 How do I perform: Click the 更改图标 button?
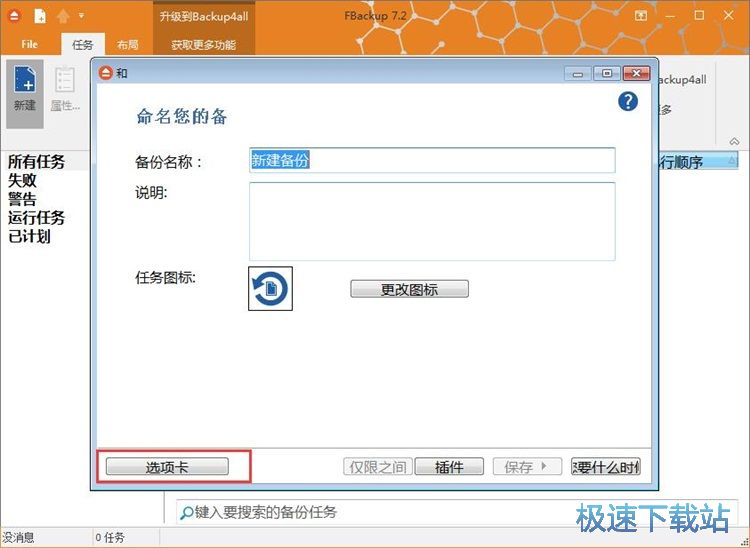[x=409, y=289]
